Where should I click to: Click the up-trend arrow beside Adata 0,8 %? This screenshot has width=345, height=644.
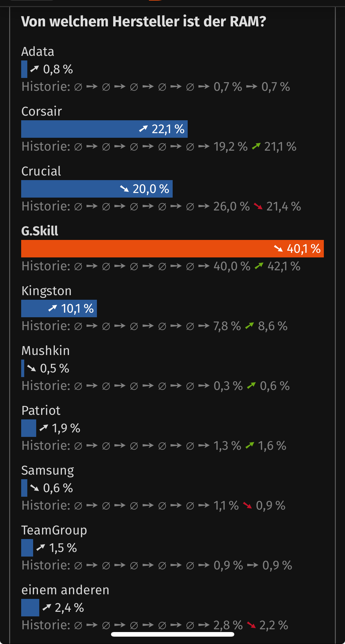click(x=35, y=69)
